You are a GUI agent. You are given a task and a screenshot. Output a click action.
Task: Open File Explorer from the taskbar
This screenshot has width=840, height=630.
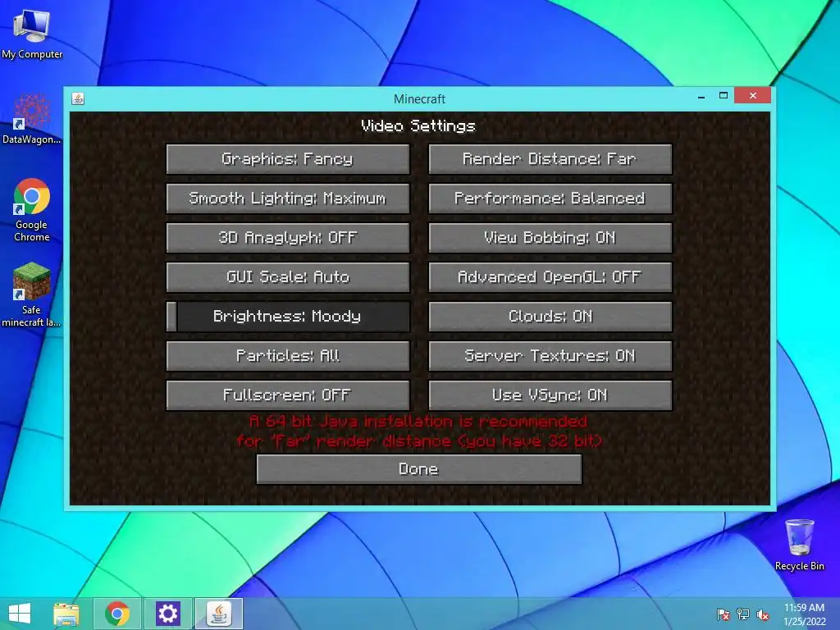click(66, 614)
